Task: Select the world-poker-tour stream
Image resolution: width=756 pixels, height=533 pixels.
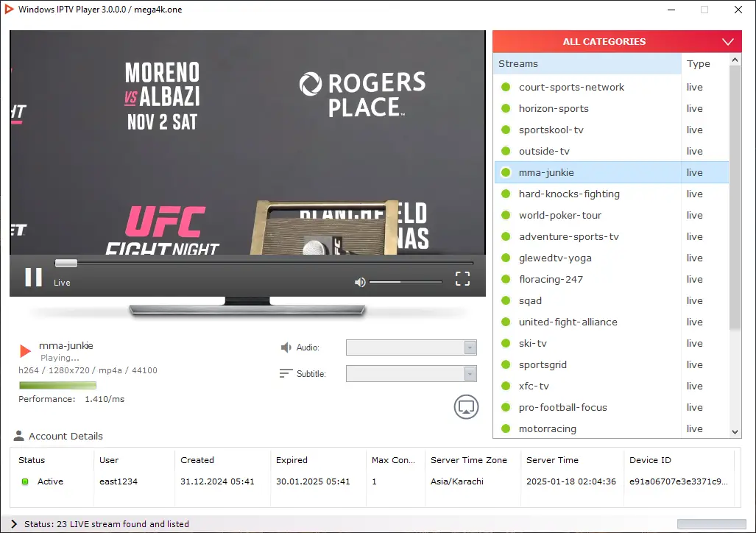Action: (x=612, y=215)
